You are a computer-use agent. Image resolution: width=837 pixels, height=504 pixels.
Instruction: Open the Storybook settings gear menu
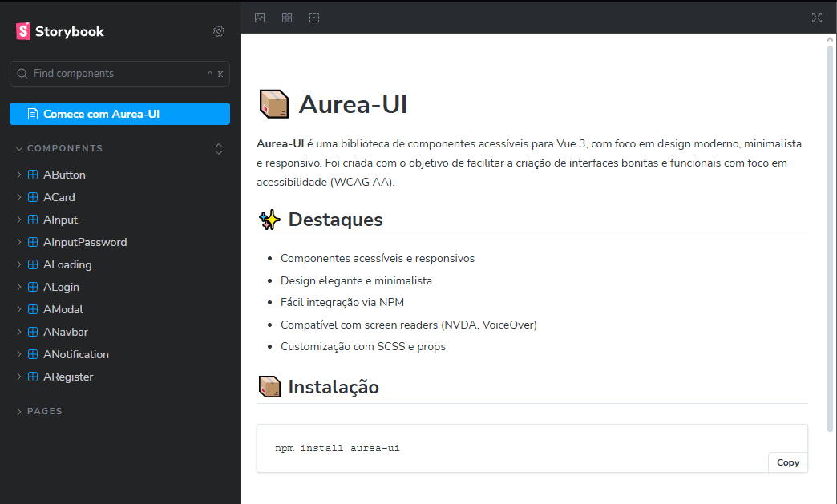pyautogui.click(x=219, y=31)
